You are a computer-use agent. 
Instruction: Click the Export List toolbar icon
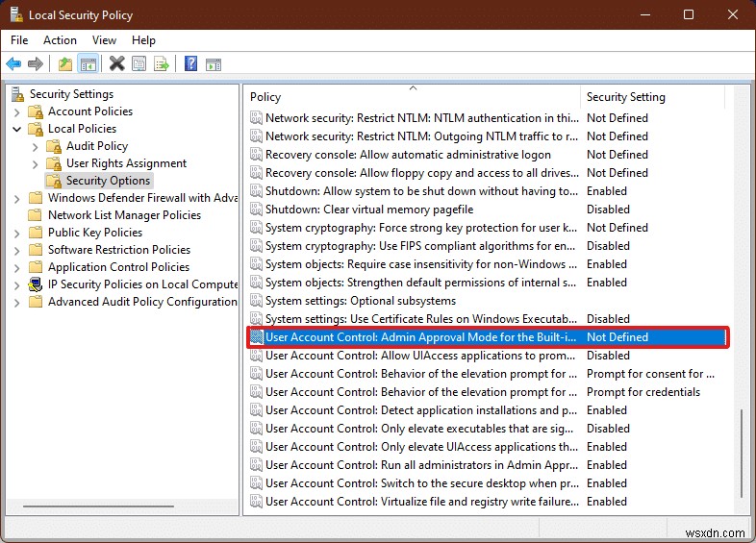coord(161,63)
